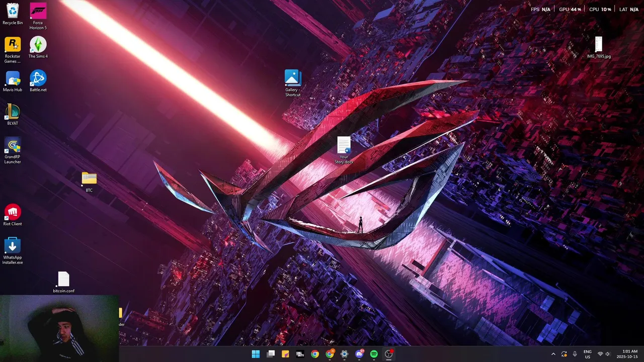Select the Your Story.docx document
Viewport: 644px width, 362px height.
(x=344, y=150)
